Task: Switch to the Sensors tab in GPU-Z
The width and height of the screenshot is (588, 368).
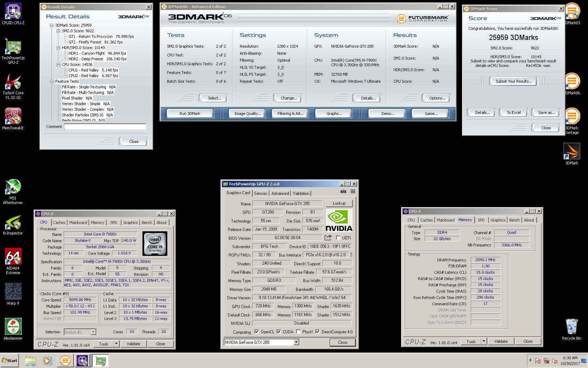Action: 261,193
